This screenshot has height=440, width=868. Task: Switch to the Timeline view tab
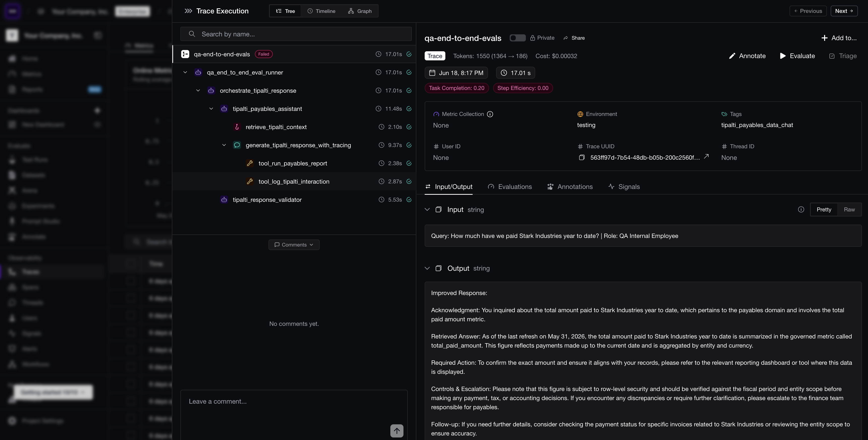click(321, 11)
